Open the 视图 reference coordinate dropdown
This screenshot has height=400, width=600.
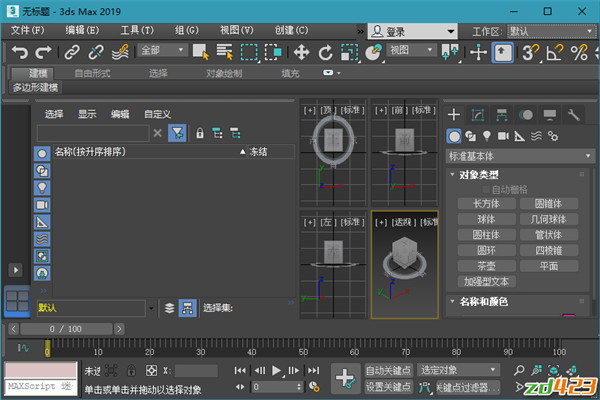pyautogui.click(x=412, y=50)
